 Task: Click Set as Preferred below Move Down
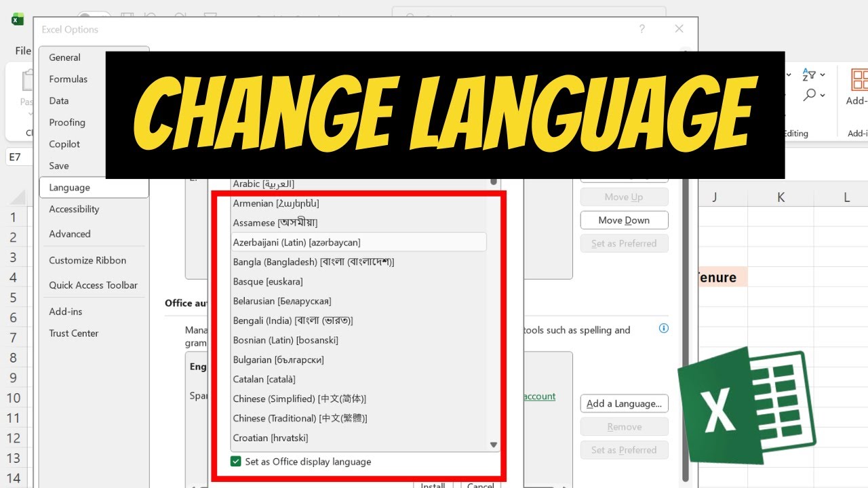point(624,243)
